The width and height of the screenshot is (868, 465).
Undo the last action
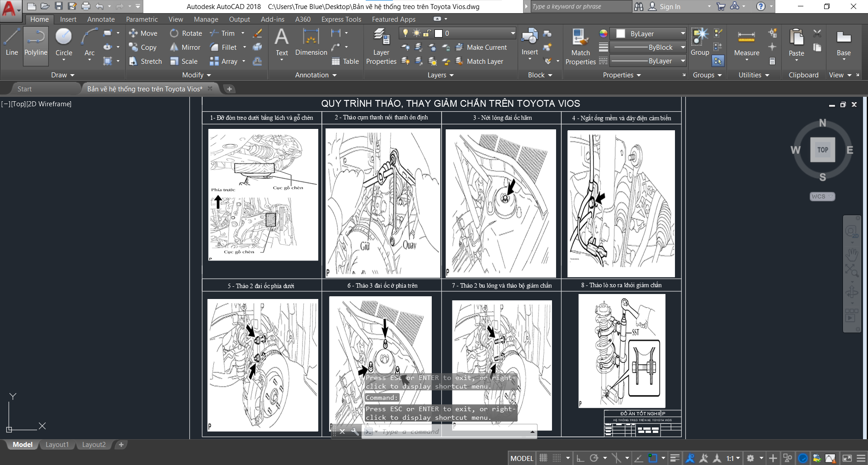coord(99,6)
